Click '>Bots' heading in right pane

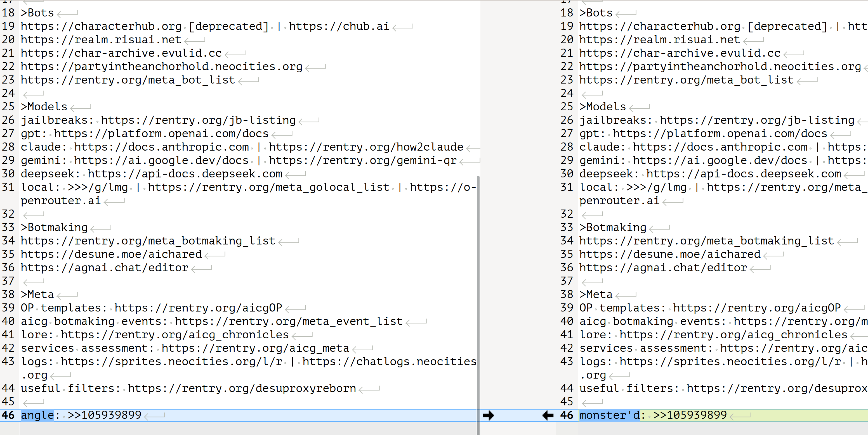tap(596, 13)
